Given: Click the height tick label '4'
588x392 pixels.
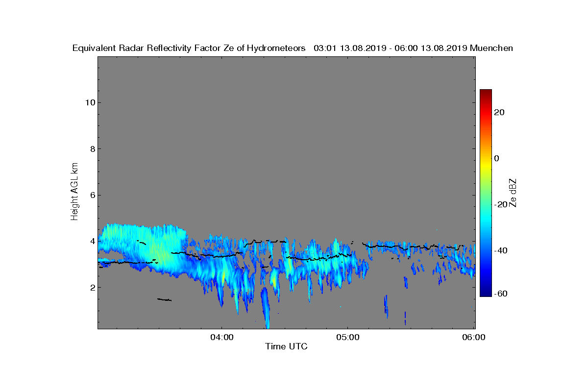Looking at the screenshot, I should coord(92,241).
